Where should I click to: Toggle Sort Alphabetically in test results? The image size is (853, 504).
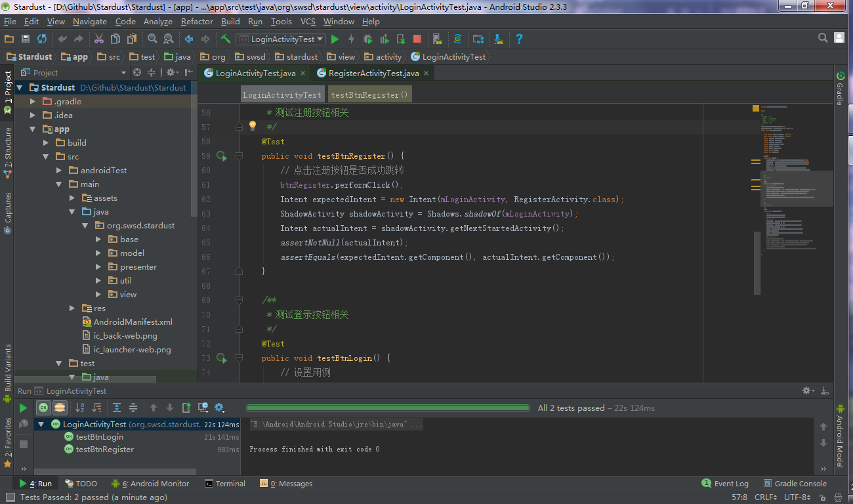80,408
